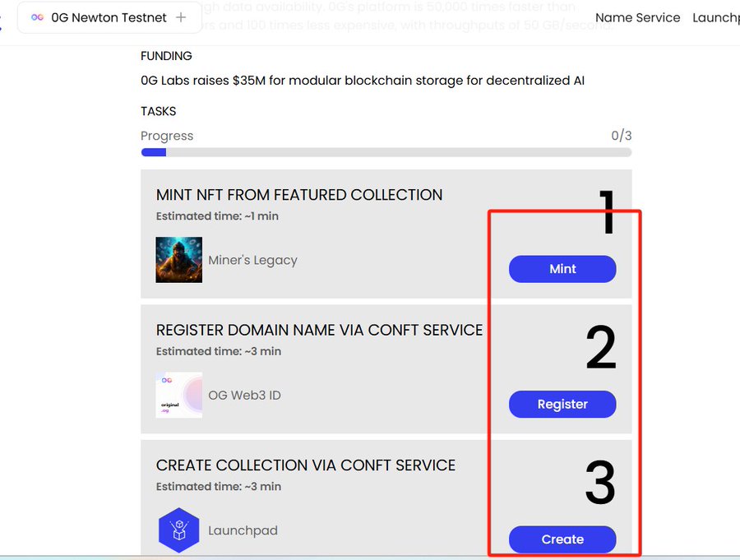Open the 0G Newton Testnet network selector
This screenshot has height=560, width=740.
[x=109, y=17]
